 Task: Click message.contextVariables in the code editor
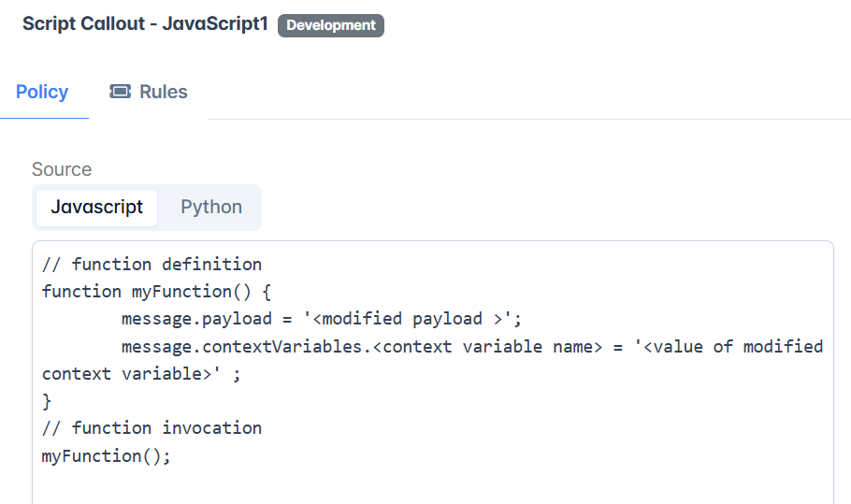click(x=241, y=347)
